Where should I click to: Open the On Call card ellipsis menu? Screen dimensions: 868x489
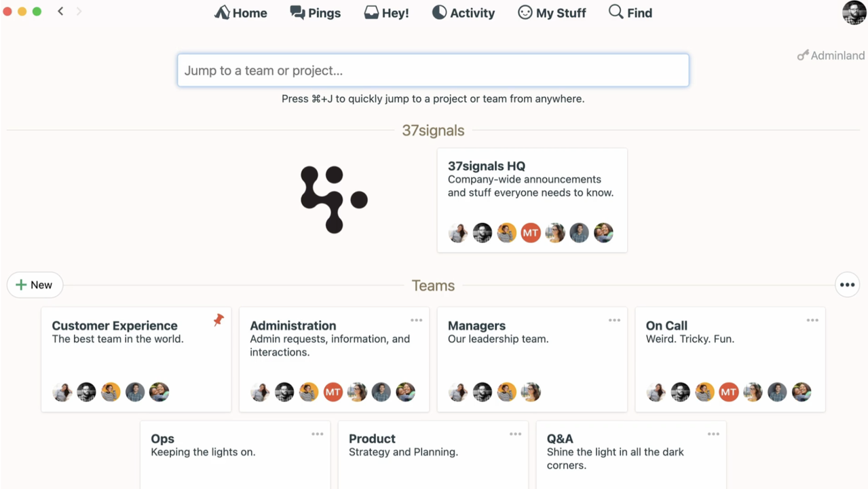812,321
